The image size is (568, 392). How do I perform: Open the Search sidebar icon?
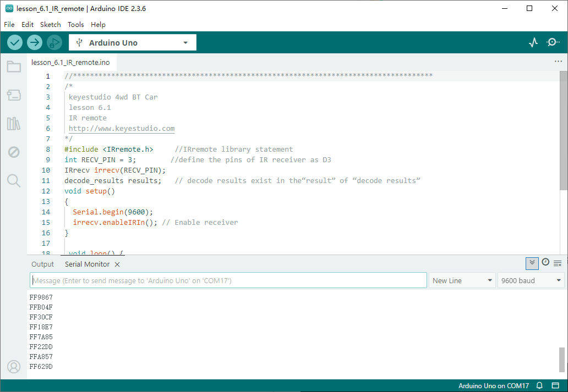coord(14,181)
